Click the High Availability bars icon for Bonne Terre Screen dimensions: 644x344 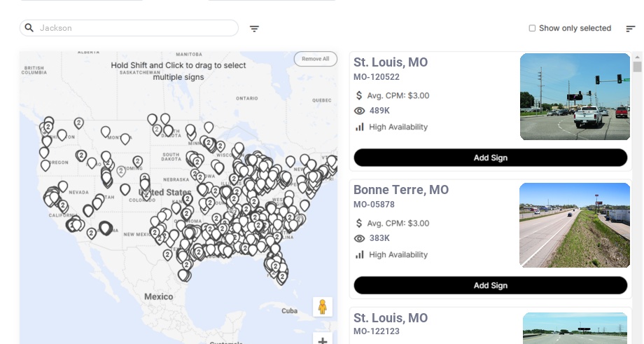360,254
